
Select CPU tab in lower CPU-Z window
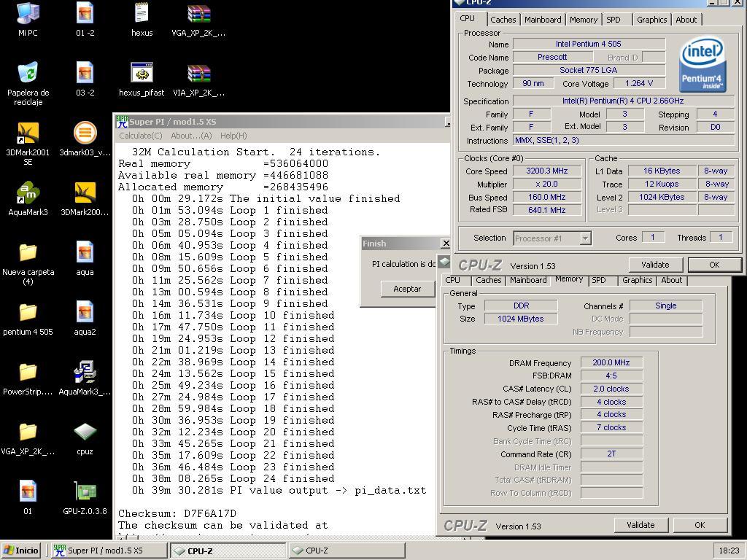(x=452, y=280)
